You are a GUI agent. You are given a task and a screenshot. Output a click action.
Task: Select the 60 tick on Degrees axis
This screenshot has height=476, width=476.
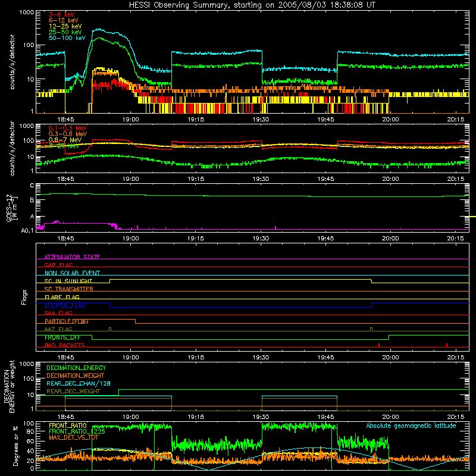pyautogui.click(x=30, y=441)
